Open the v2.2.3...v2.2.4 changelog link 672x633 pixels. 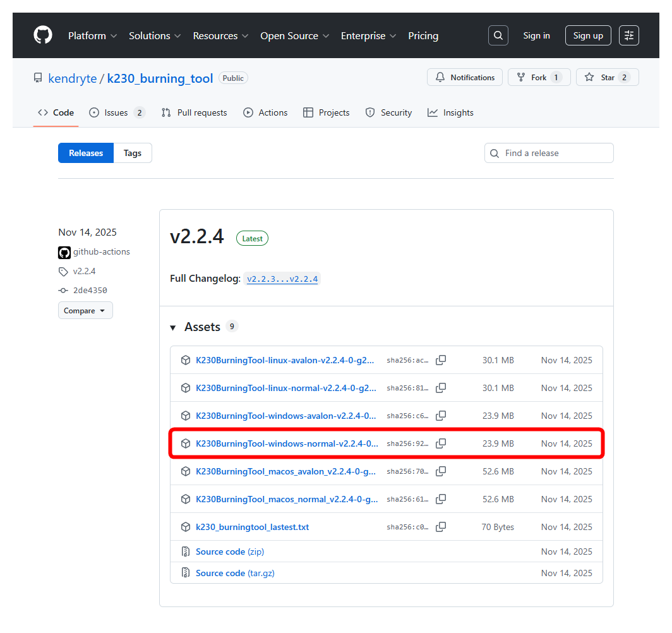point(282,279)
